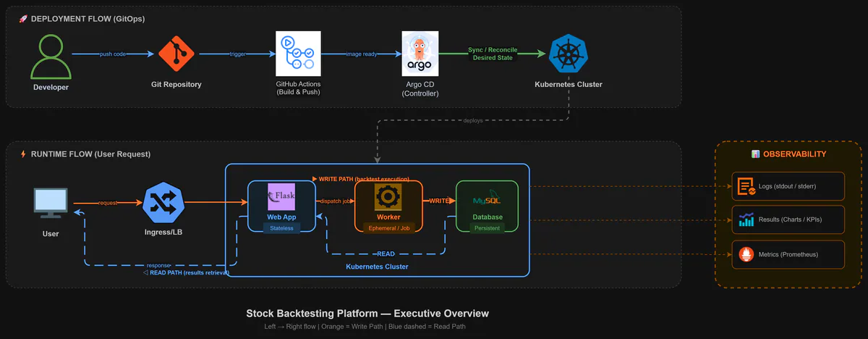
Task: Select the orange Git Repository icon
Action: coord(178,54)
